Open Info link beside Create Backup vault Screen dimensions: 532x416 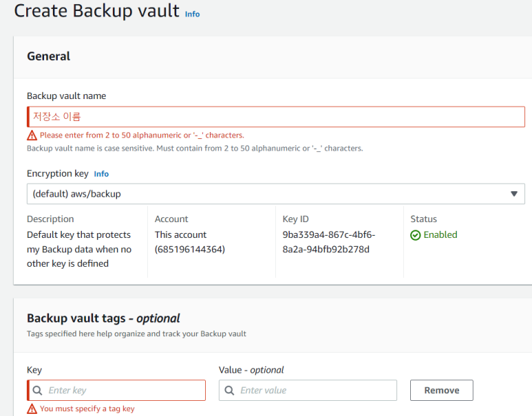click(192, 14)
